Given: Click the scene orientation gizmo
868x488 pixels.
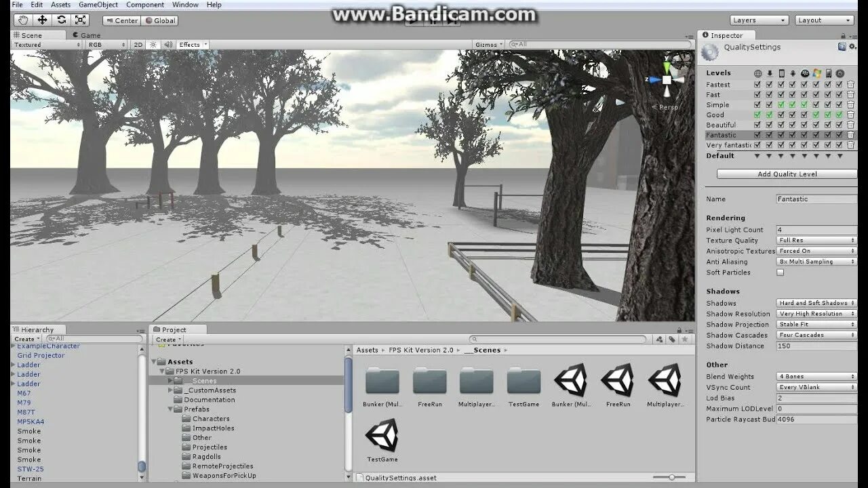Looking at the screenshot, I should point(667,80).
